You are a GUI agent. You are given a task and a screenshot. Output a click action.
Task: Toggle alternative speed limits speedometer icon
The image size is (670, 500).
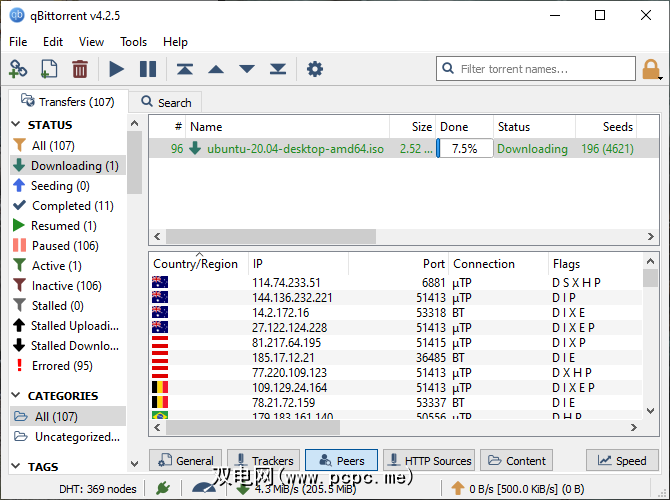coord(203,488)
